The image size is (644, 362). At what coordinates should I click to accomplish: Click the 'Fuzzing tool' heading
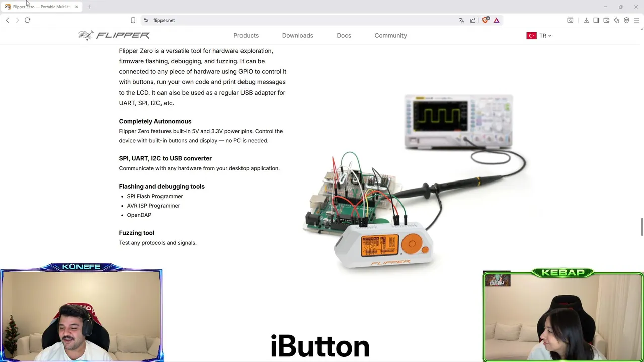136,233
